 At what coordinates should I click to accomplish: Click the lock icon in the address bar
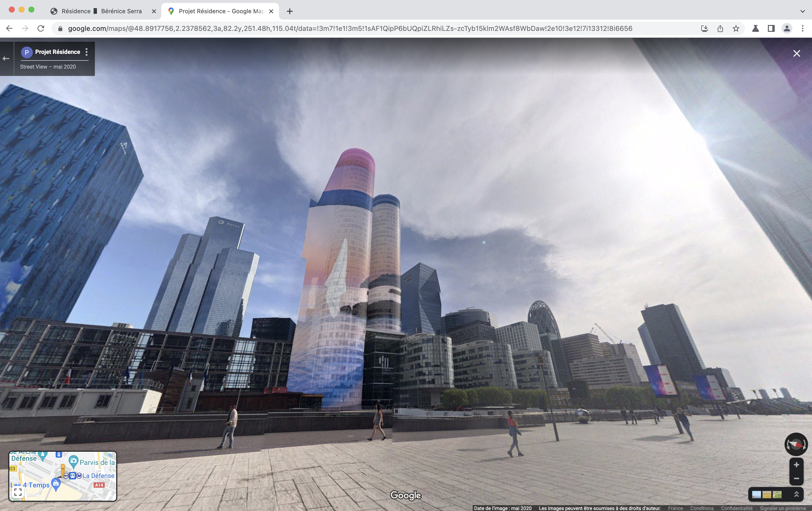click(60, 29)
